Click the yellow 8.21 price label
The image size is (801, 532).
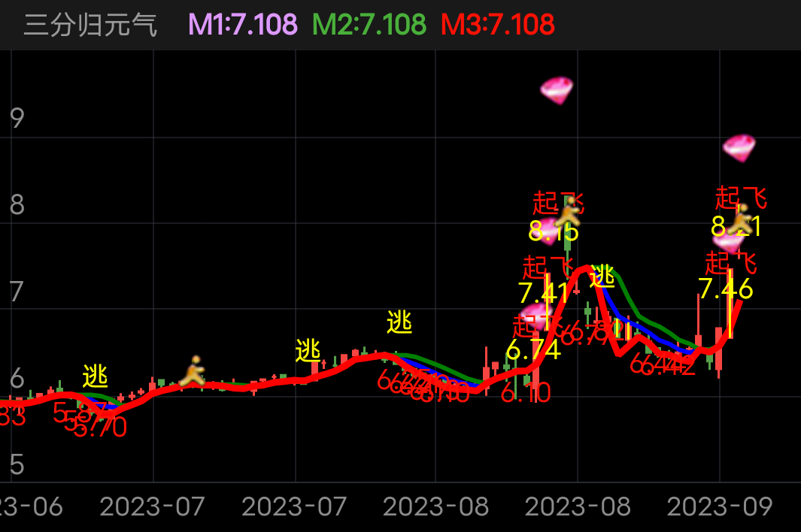coord(736,225)
